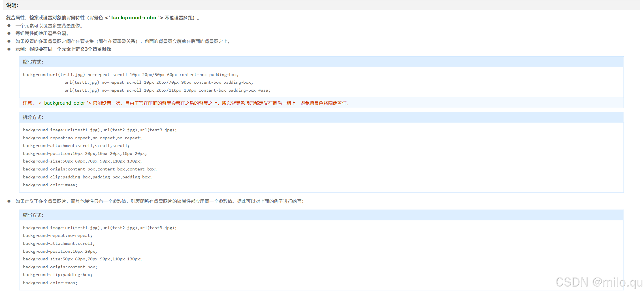The width and height of the screenshot is (644, 293).
Task: Click the '如果定义了多个背景图片' bullet paragraph
Action: click(x=159, y=201)
